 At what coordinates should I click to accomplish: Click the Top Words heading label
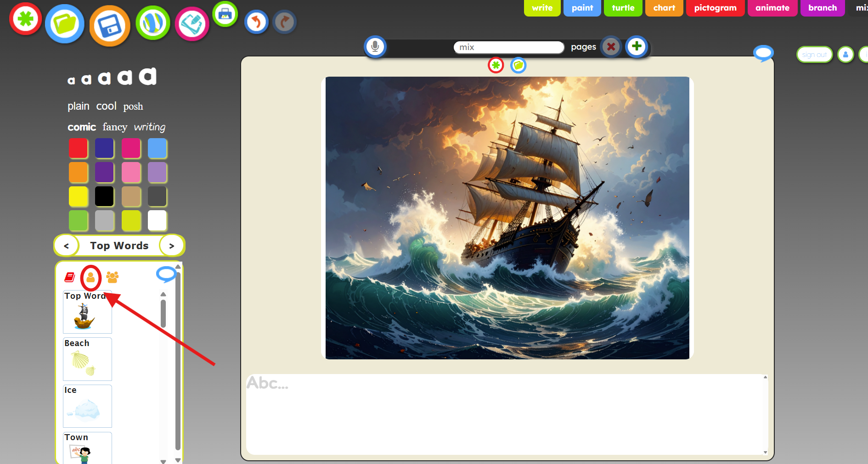[x=119, y=246]
